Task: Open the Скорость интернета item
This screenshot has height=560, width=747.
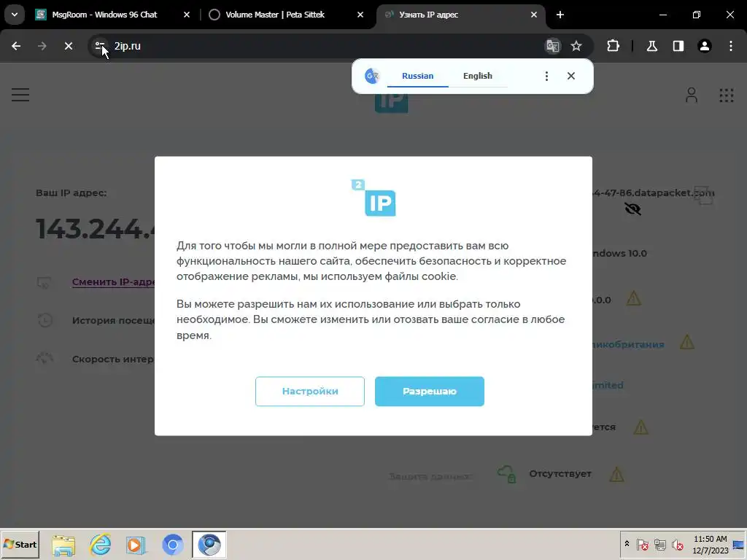Action: 113,359
